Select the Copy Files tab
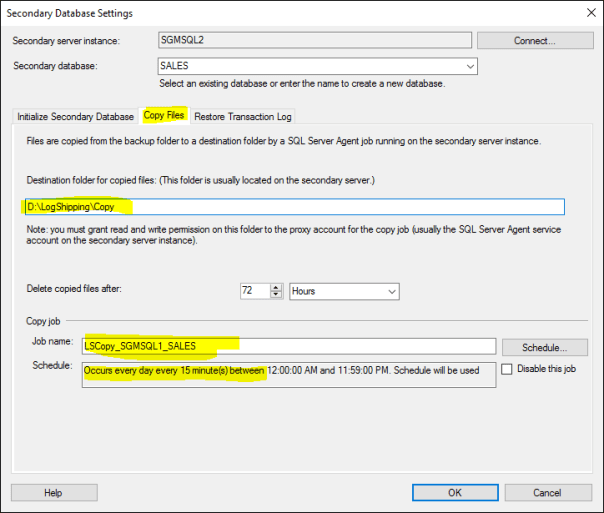 164,116
